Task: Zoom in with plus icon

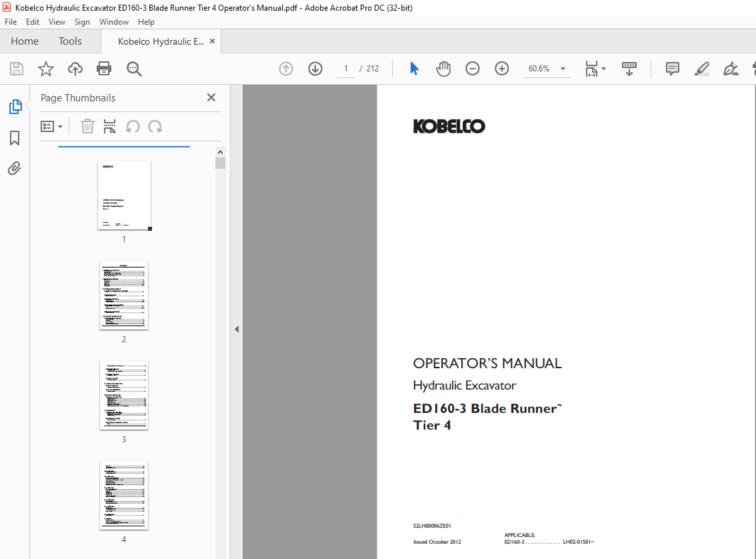Action: [x=502, y=69]
